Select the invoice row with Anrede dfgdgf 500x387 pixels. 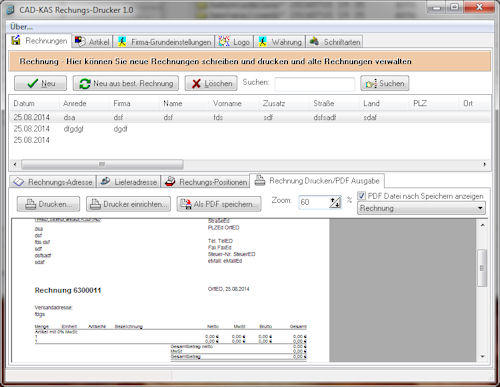coord(249,129)
